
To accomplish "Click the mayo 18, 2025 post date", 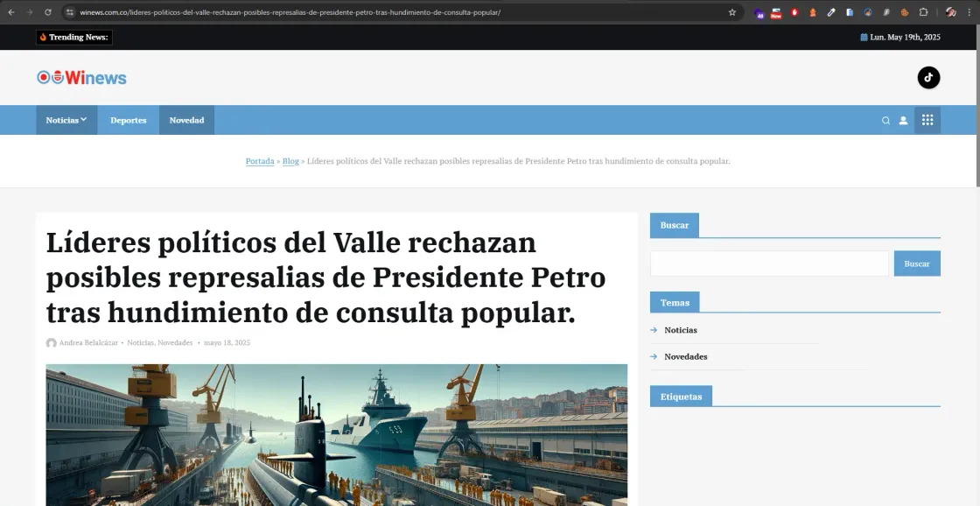I will (x=227, y=343).
